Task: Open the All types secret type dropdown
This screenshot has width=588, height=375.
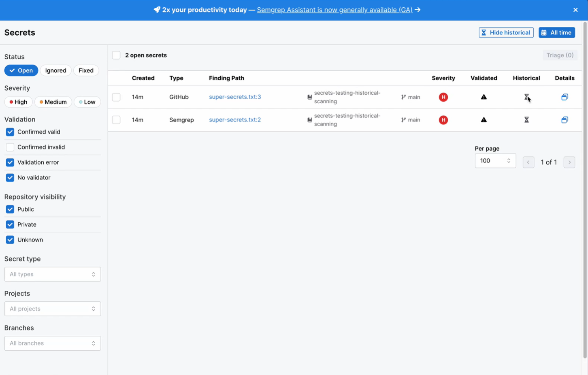Action: (x=52, y=274)
